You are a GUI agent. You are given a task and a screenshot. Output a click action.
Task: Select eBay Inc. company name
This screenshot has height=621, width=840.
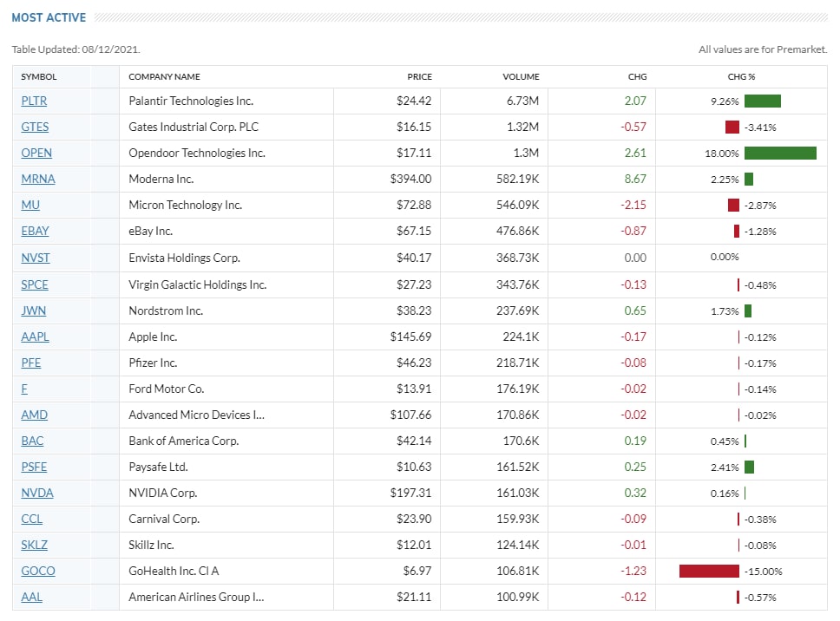[150, 231]
